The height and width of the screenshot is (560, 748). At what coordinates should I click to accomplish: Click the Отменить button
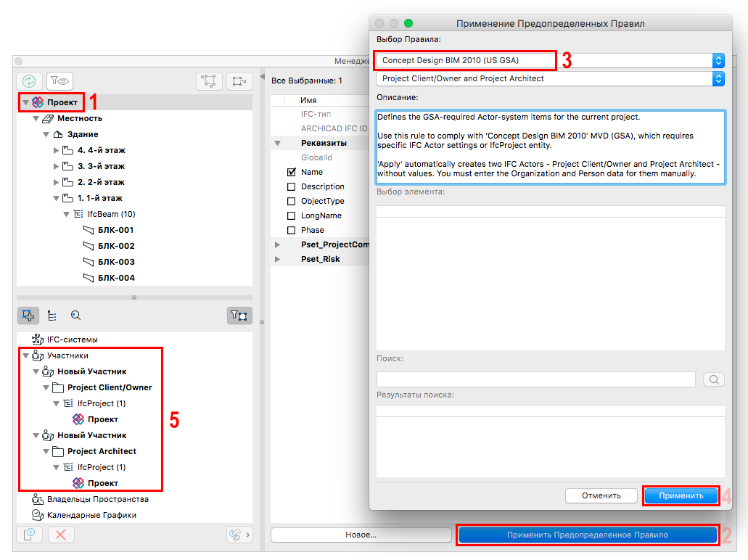point(601,495)
